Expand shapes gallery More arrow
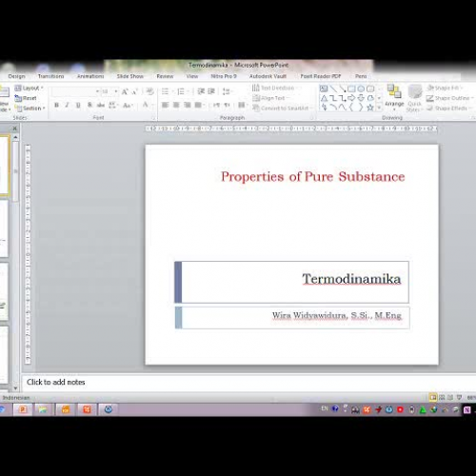 (x=379, y=108)
